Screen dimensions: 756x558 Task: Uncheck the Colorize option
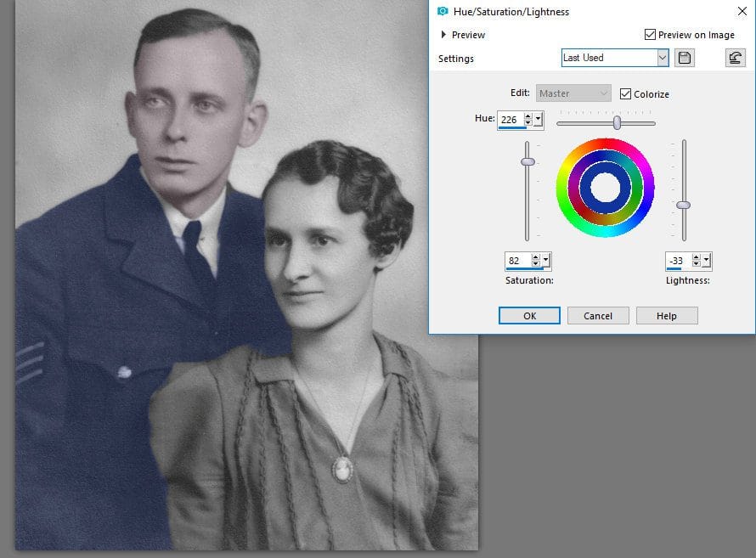click(x=626, y=94)
